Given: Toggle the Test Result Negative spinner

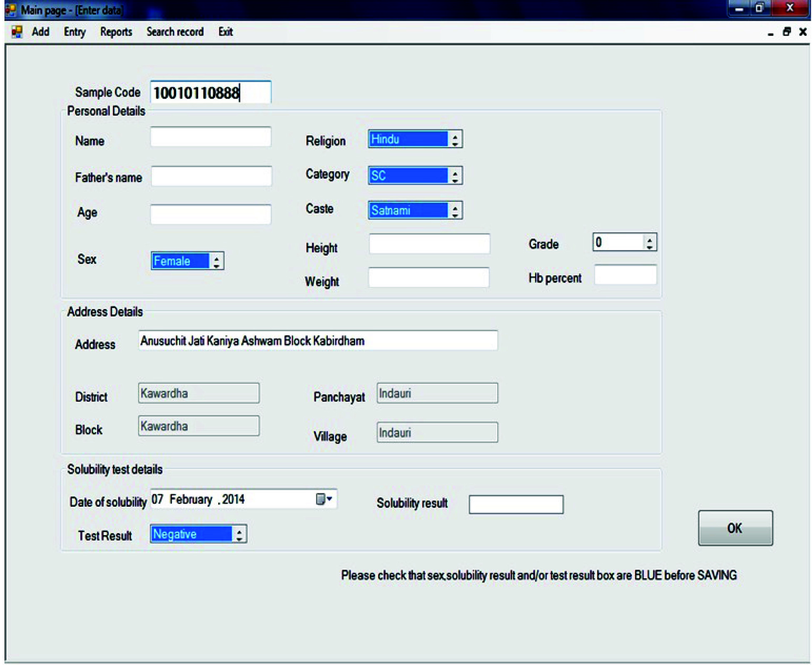Looking at the screenshot, I should click(x=239, y=534).
